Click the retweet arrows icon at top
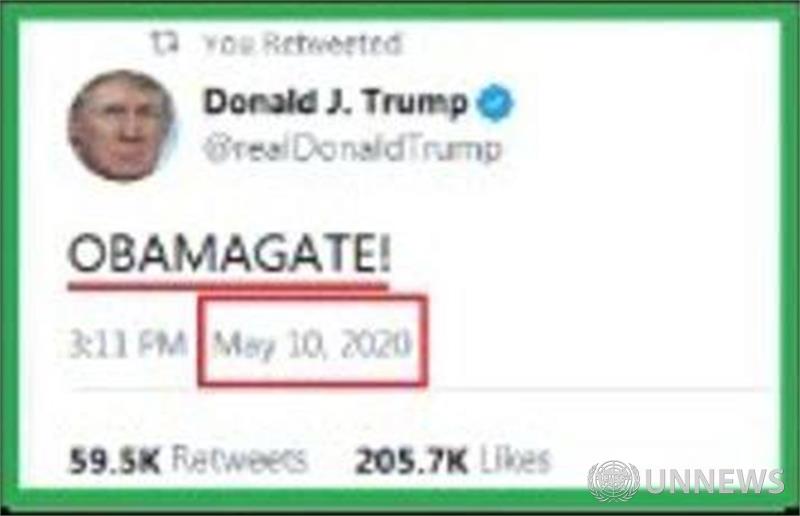 click(x=165, y=43)
